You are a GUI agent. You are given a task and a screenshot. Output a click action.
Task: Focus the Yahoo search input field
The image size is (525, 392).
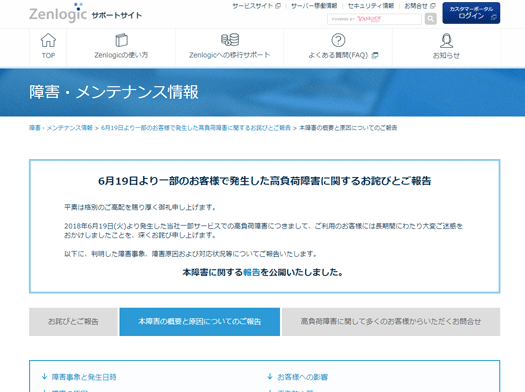click(374, 19)
